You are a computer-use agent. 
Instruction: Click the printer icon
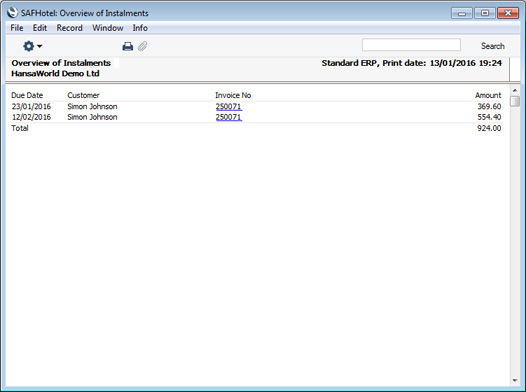point(127,46)
